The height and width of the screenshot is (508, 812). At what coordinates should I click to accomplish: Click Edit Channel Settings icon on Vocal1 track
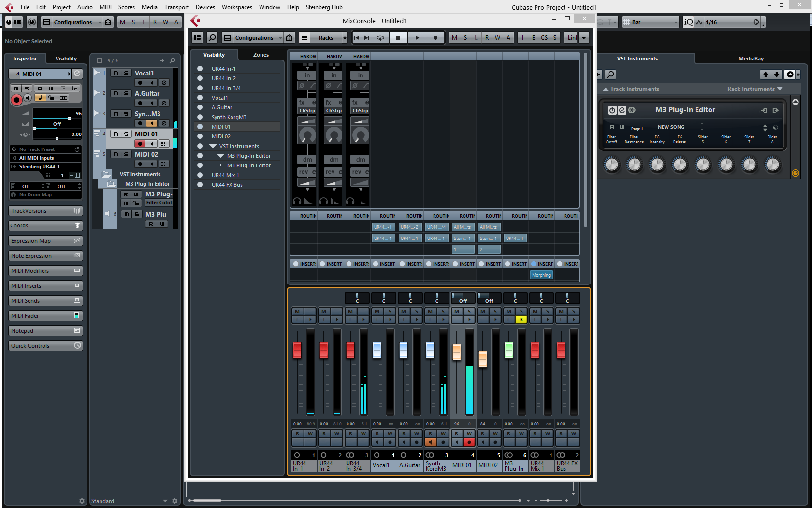coord(164,83)
